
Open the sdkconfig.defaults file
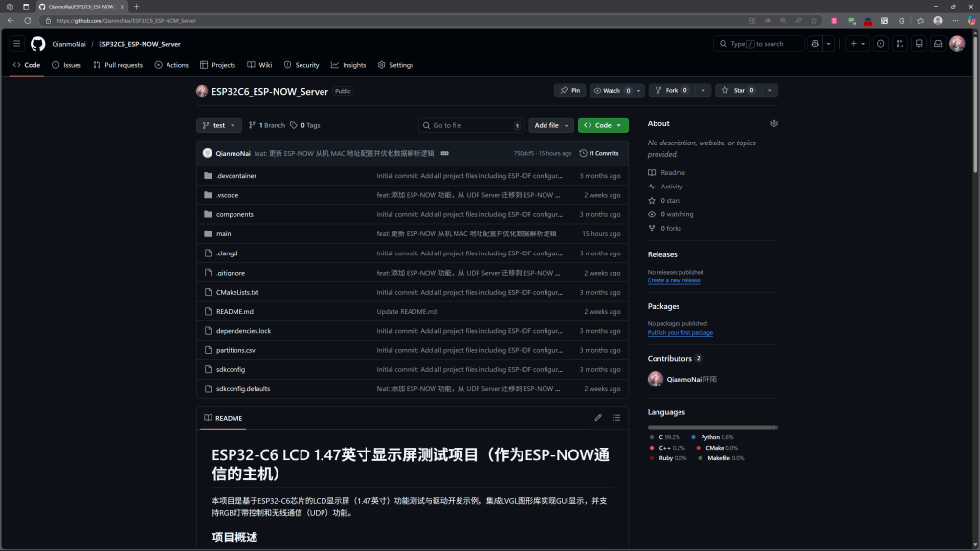[243, 388]
